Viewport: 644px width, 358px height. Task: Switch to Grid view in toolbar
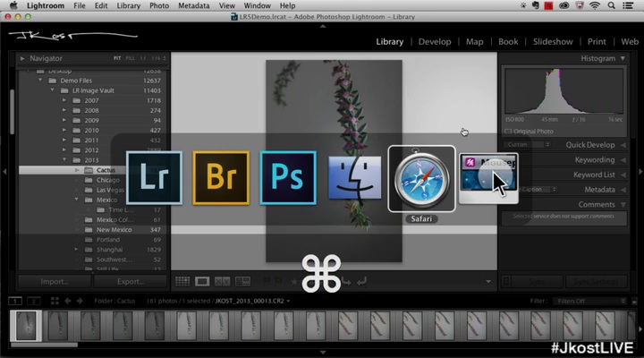(x=182, y=282)
